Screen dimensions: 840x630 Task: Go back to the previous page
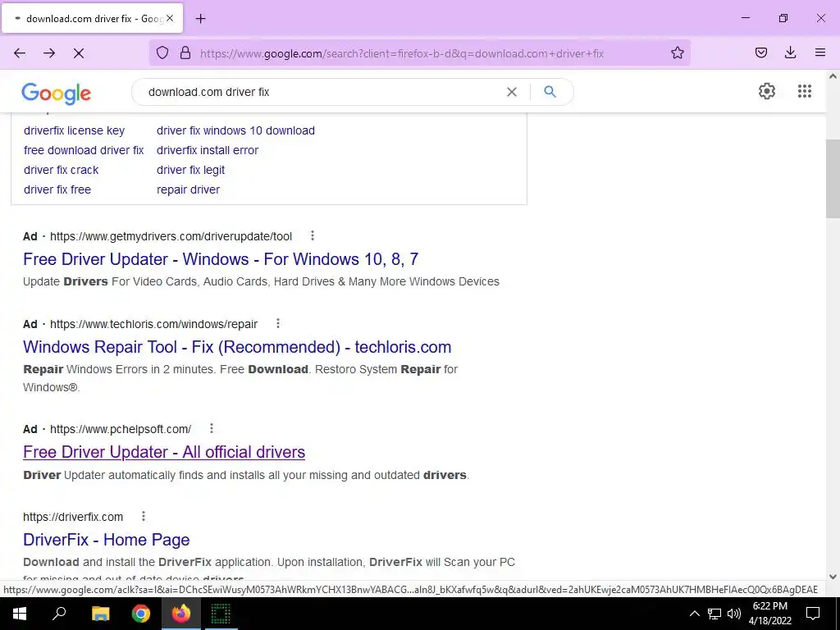click(20, 53)
